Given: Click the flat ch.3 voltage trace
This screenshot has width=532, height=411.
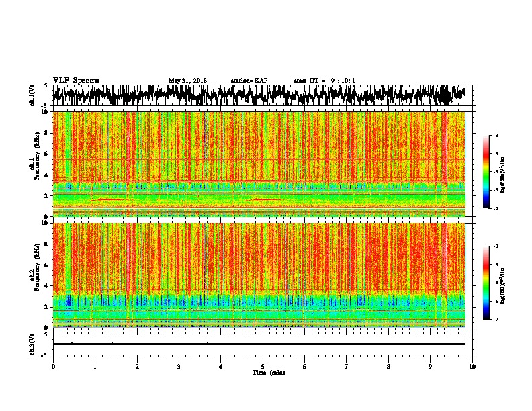Looking at the screenshot, I should coord(259,344).
